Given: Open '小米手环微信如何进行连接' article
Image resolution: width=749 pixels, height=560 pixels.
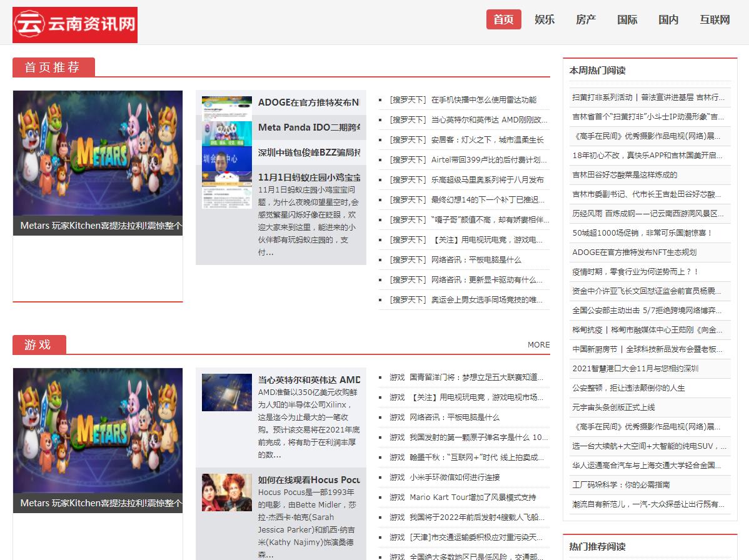Looking at the screenshot, I should 455,477.
